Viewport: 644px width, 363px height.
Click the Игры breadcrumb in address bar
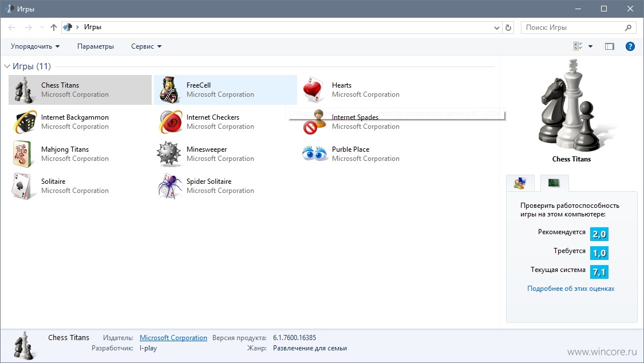(92, 27)
